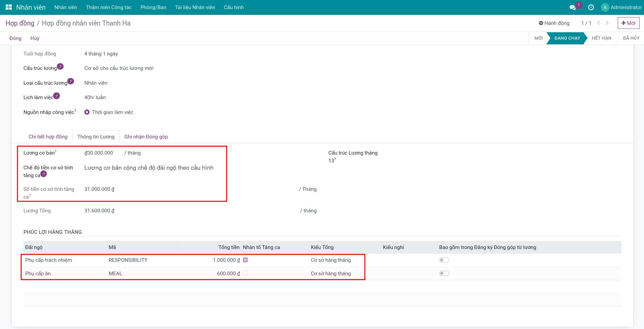Viewport: 644px width, 329px height.
Task: Set status to ĐÃ HỦY stage
Action: tap(631, 38)
